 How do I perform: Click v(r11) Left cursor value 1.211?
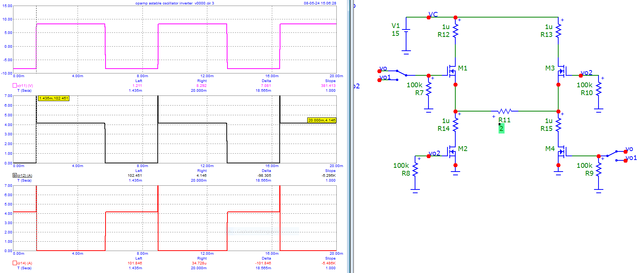coord(137,86)
